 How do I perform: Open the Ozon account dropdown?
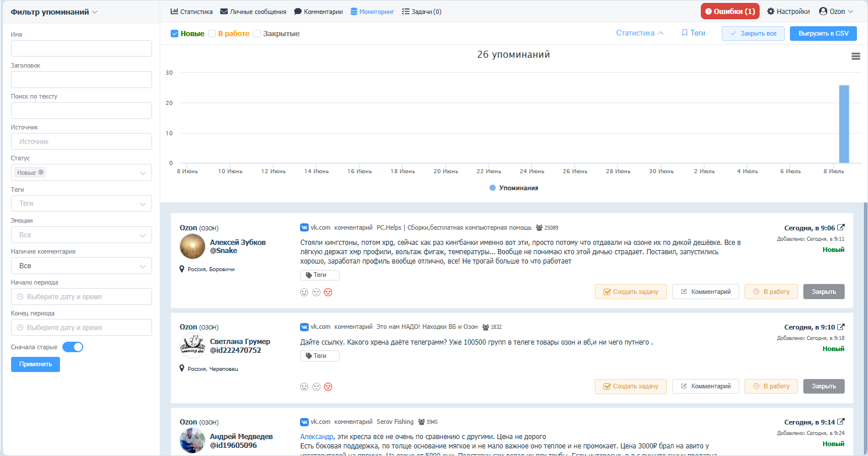pos(836,11)
